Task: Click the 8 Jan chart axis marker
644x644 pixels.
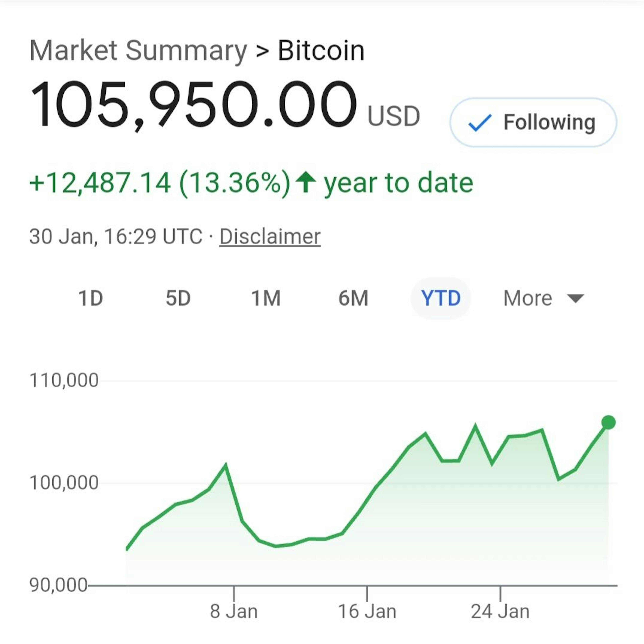Action: [234, 611]
